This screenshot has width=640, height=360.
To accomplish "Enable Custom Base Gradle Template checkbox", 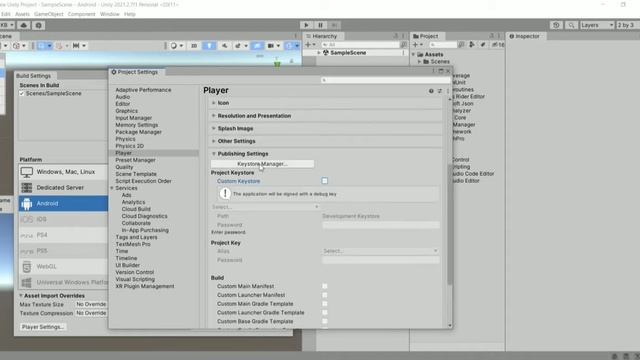I will [324, 321].
